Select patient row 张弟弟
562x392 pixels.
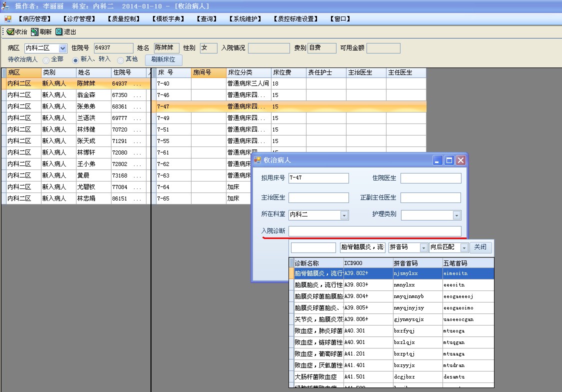(76, 106)
